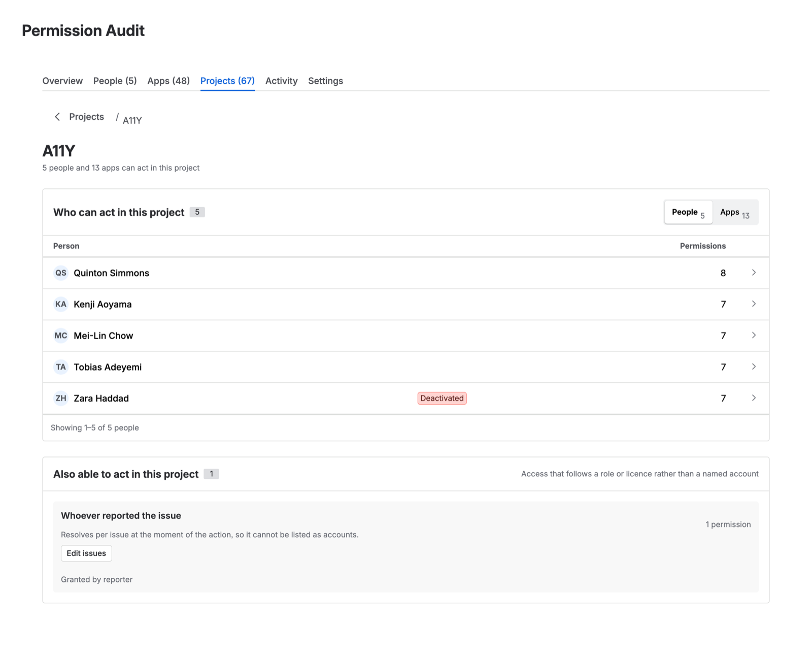Expand Tobias Adeyemi row chevron
This screenshot has width=812, height=656.
pyautogui.click(x=754, y=367)
